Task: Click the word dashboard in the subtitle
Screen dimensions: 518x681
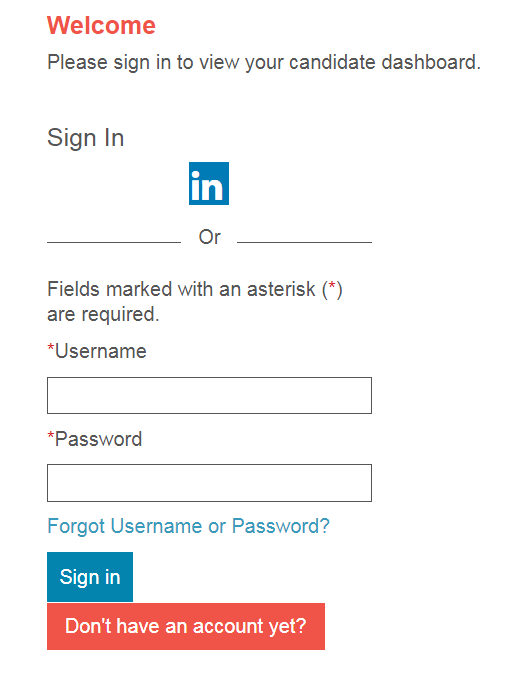Action: point(431,62)
